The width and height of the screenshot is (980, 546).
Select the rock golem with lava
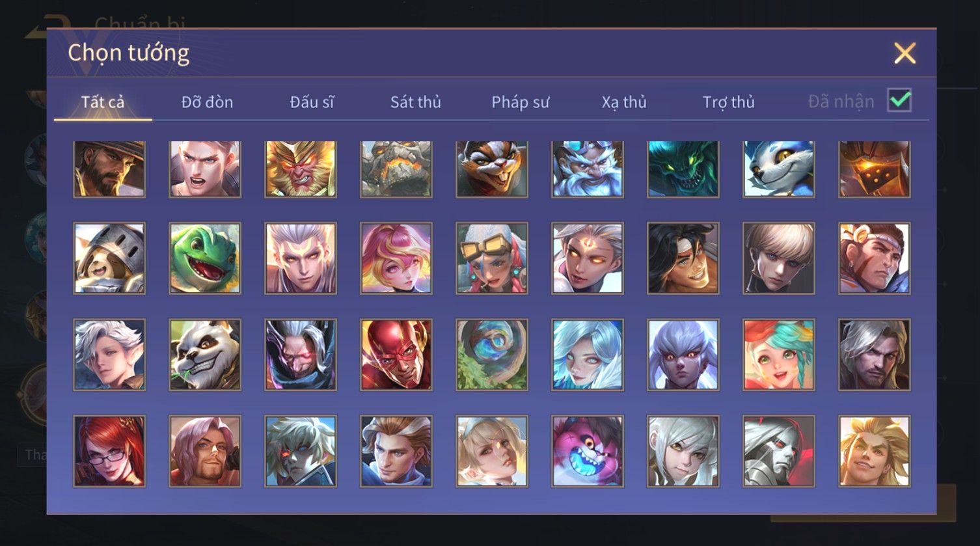point(396,169)
